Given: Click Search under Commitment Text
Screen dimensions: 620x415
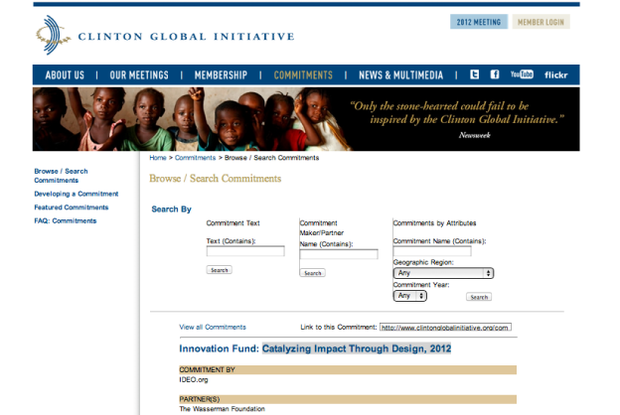Looking at the screenshot, I should [x=219, y=270].
